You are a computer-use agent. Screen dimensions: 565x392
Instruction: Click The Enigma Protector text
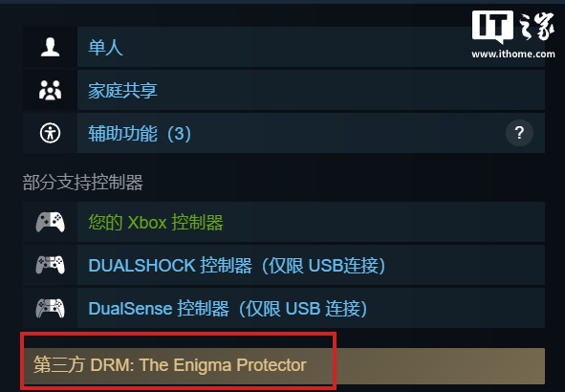click(x=223, y=365)
